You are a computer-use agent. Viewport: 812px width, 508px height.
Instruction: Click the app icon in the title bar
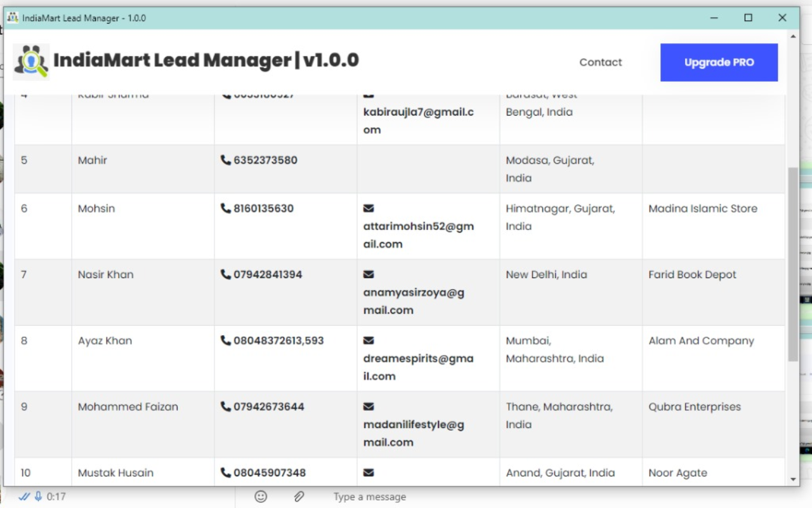pos(11,18)
